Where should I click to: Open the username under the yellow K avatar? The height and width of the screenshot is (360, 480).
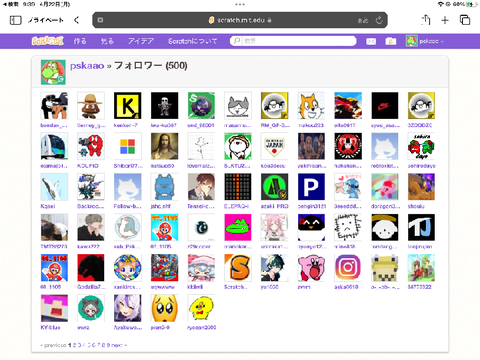(125, 125)
